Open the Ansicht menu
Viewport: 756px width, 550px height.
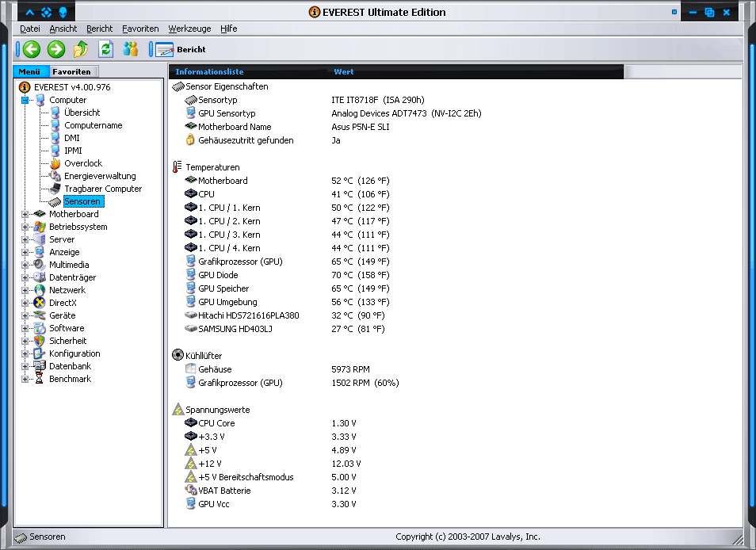coord(63,29)
